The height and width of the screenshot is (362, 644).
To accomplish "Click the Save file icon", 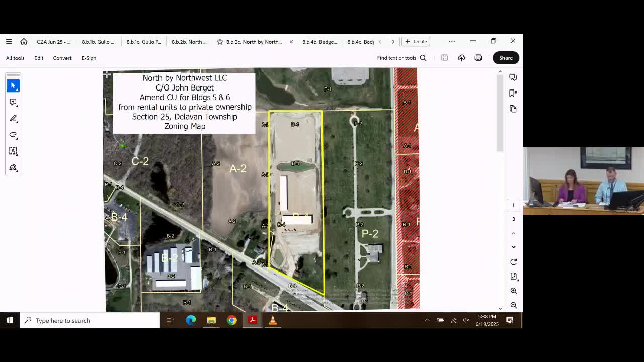I will tap(444, 58).
